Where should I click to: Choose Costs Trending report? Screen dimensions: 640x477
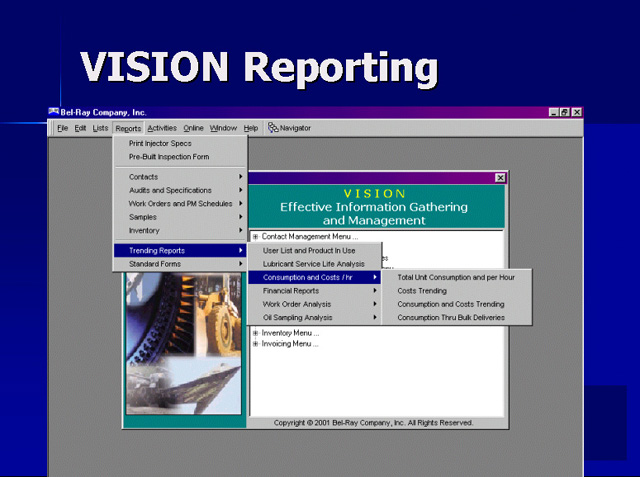tap(457, 291)
